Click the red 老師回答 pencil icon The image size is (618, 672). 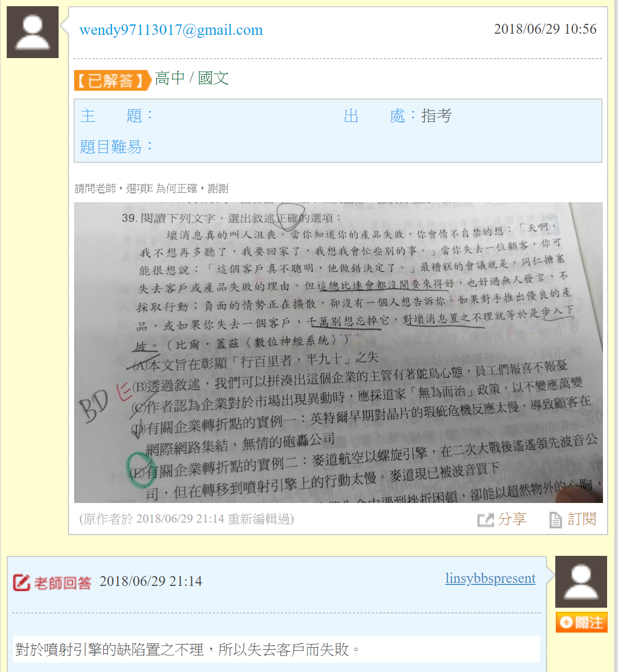(21, 583)
